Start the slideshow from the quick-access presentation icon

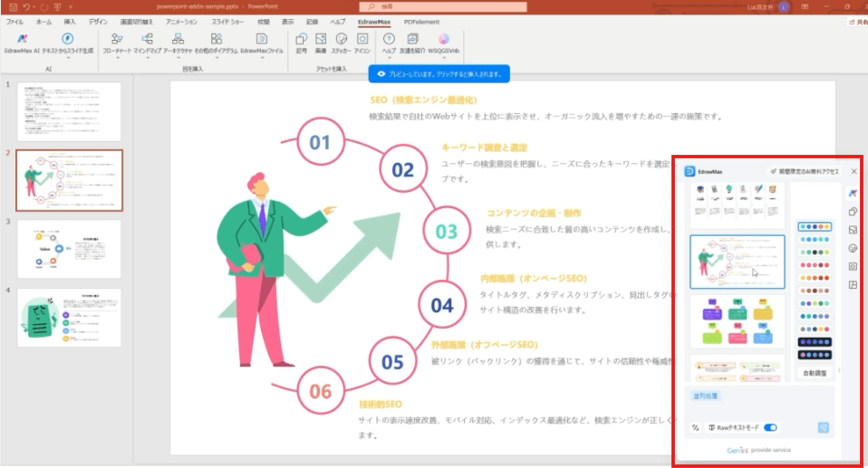pos(58,7)
